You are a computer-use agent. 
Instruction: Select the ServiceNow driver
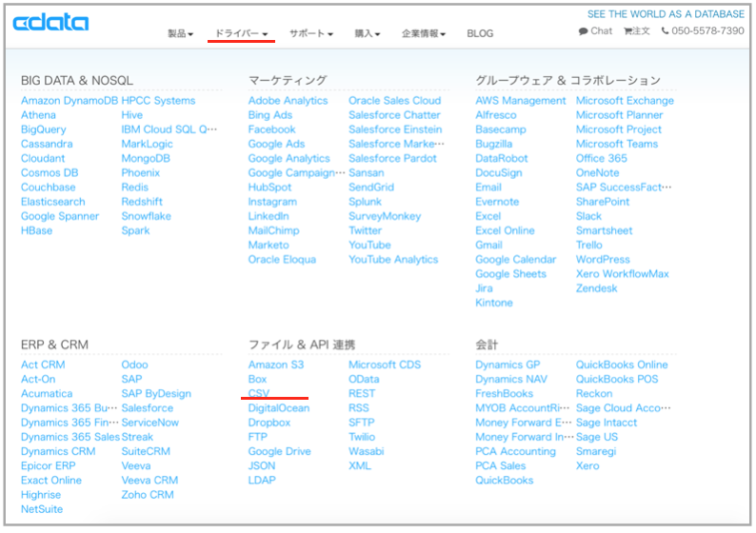tap(149, 423)
